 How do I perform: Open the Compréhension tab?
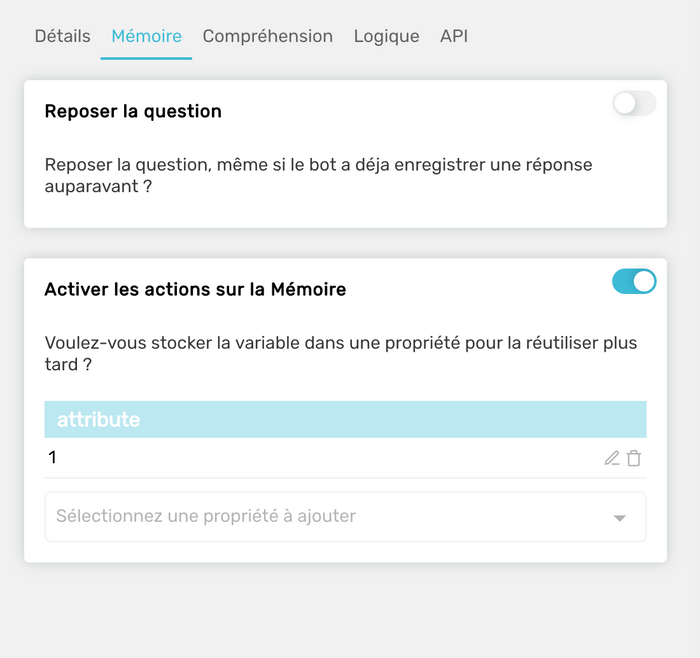[268, 36]
